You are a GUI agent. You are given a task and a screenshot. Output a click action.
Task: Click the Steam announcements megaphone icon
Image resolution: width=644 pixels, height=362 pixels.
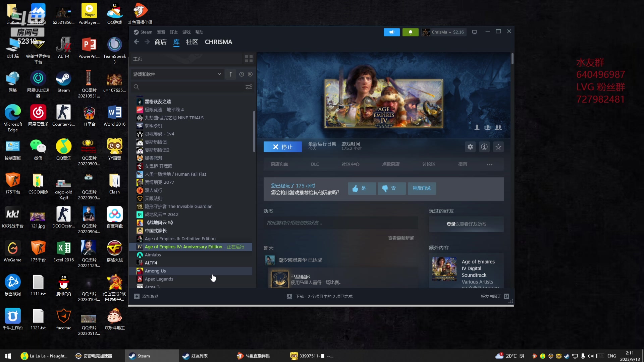coord(391,32)
